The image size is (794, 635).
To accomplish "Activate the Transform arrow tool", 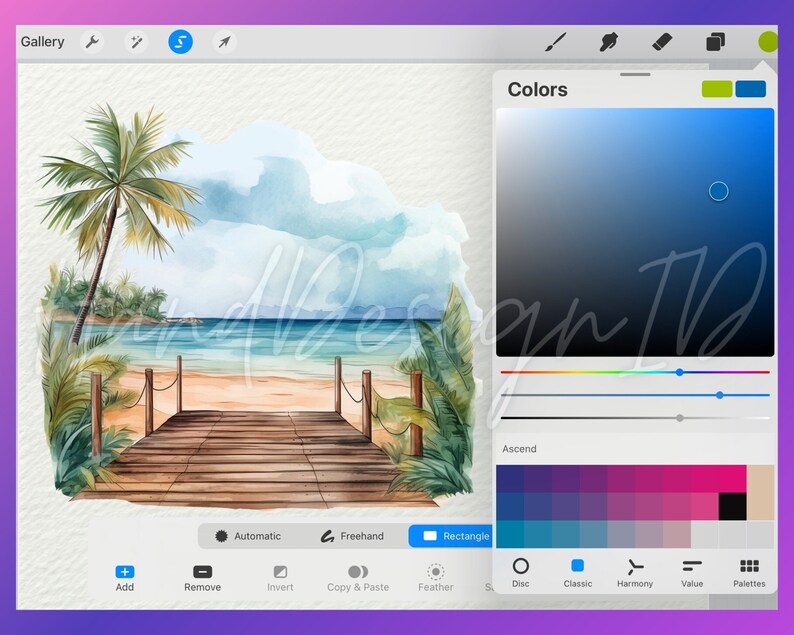I will tap(224, 42).
